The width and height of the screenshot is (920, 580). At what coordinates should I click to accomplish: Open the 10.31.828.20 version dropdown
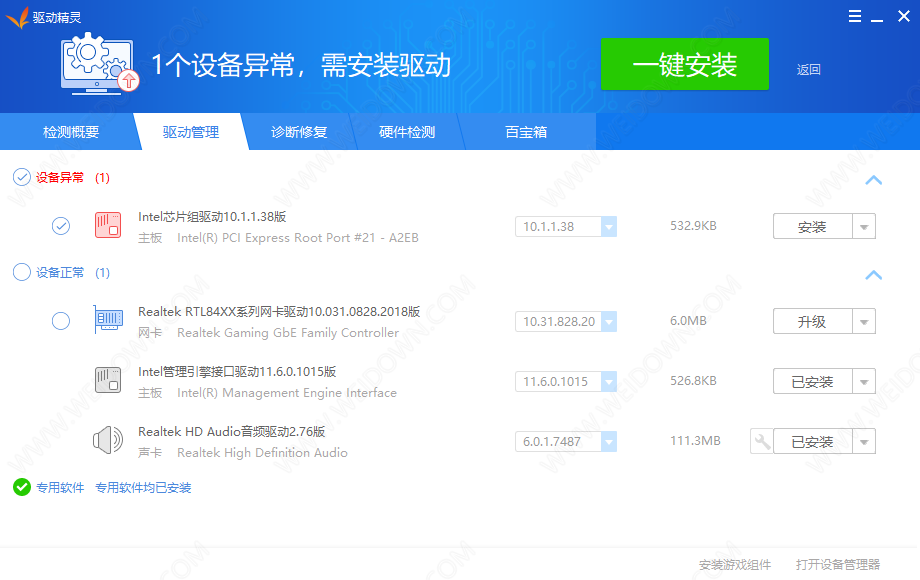[x=609, y=322]
